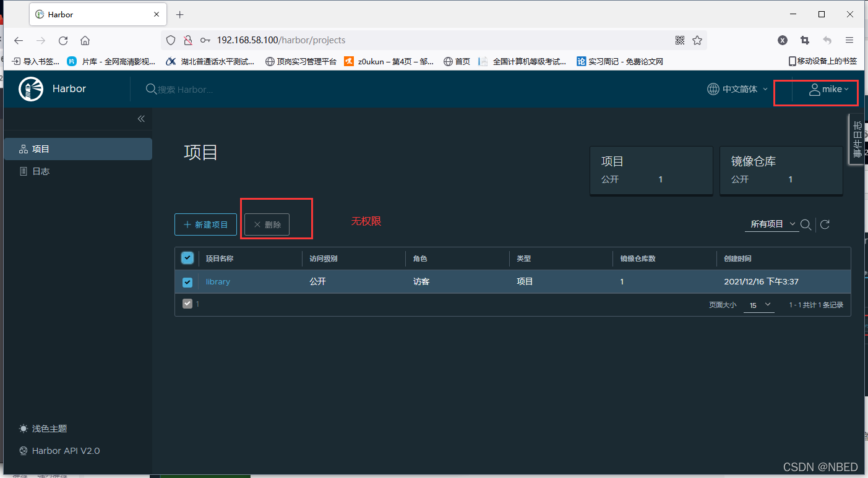Viewport: 868px width, 478px height.
Task: Open bookmark 实习周记 - 免费论文网
Action: click(620, 61)
